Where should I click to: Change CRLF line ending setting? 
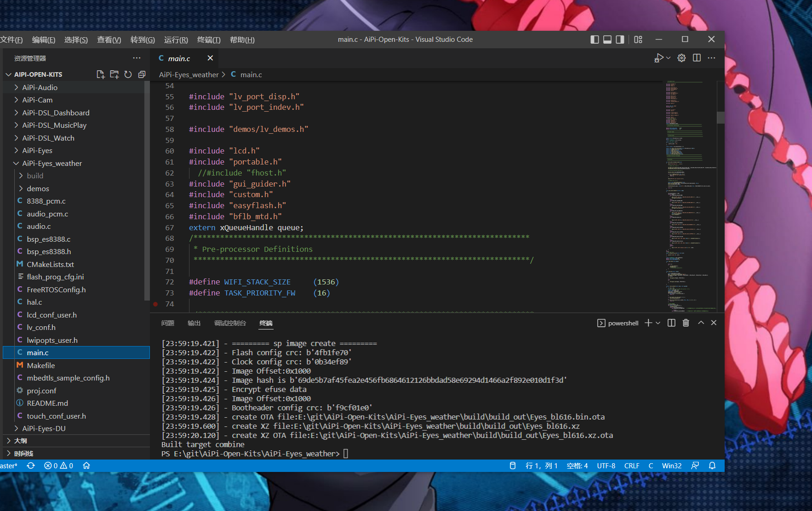click(632, 466)
